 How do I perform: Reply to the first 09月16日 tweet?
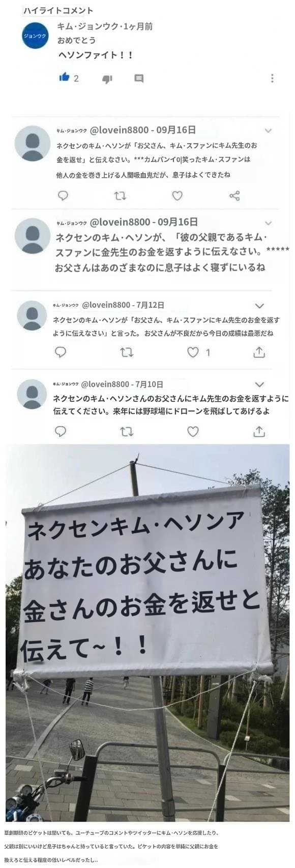pyautogui.click(x=63, y=196)
